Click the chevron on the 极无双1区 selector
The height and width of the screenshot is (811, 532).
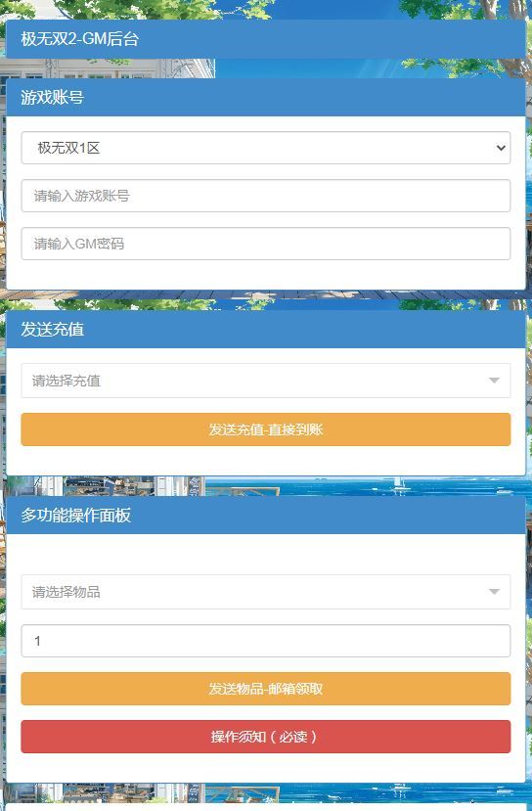pos(501,148)
